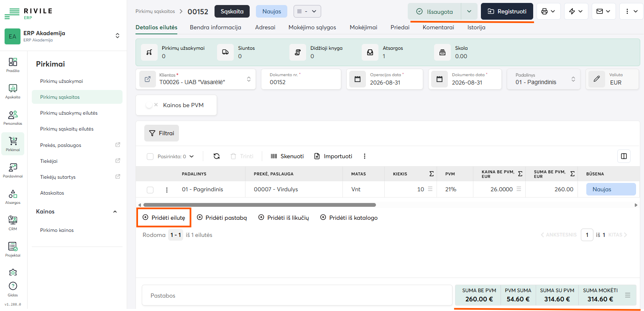Open the Pradžia home sidebar icon
Screen dimensions: 644x311
tap(13, 65)
